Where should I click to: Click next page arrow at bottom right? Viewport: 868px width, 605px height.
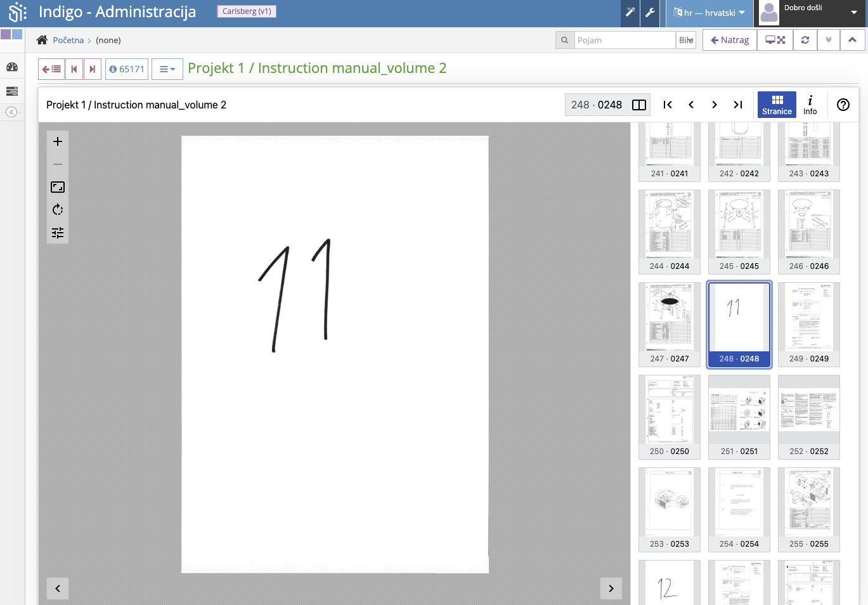coord(611,589)
